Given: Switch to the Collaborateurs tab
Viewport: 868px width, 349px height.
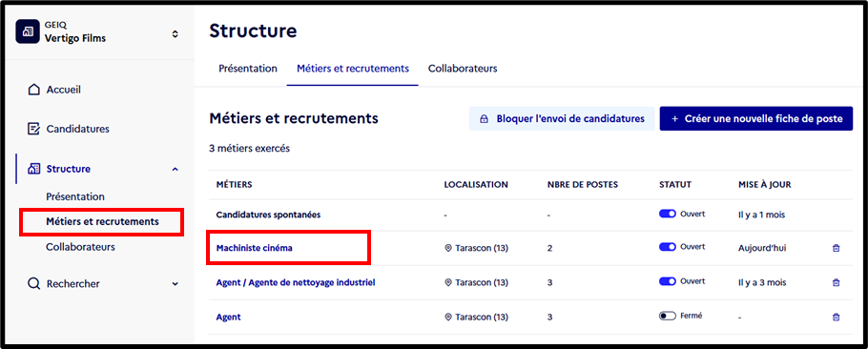Looking at the screenshot, I should pos(463,69).
